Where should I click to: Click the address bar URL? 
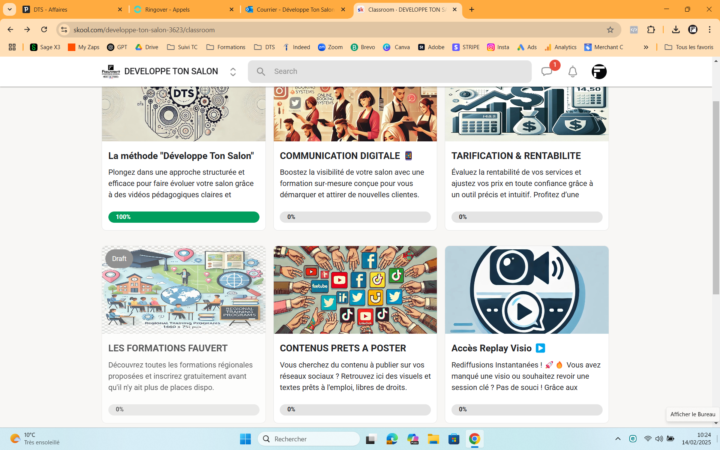click(x=144, y=30)
